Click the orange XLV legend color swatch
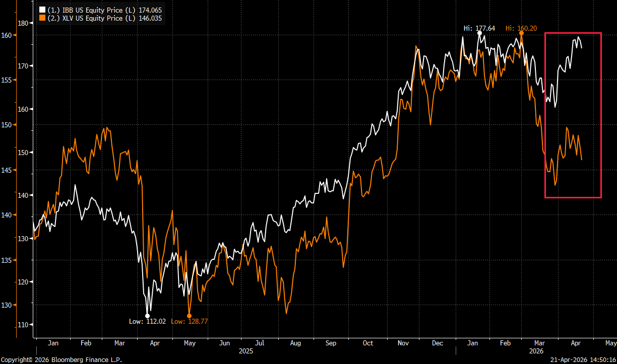Screen dimensions: 617x364 coord(42,18)
